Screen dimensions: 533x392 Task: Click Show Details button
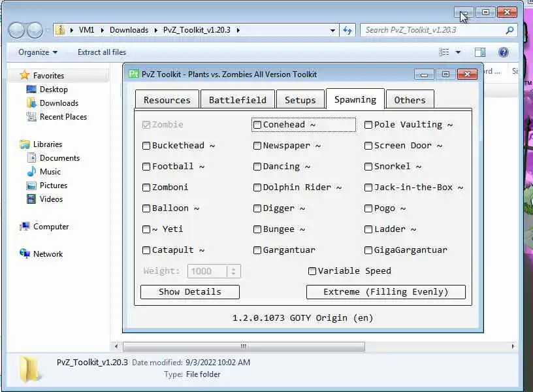click(x=190, y=291)
